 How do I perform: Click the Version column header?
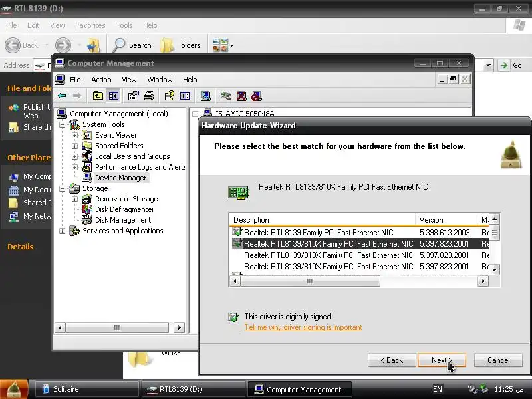pyautogui.click(x=446, y=220)
